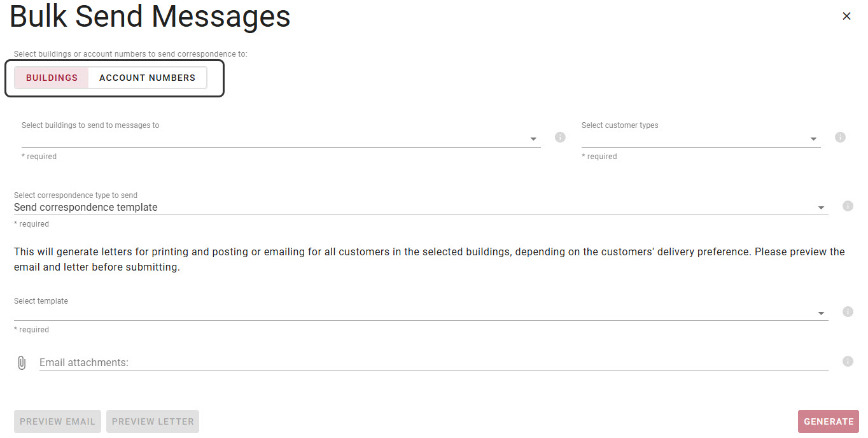Click the 'Select customer types' label
Viewport: 868px width, 438px height.
coord(620,125)
